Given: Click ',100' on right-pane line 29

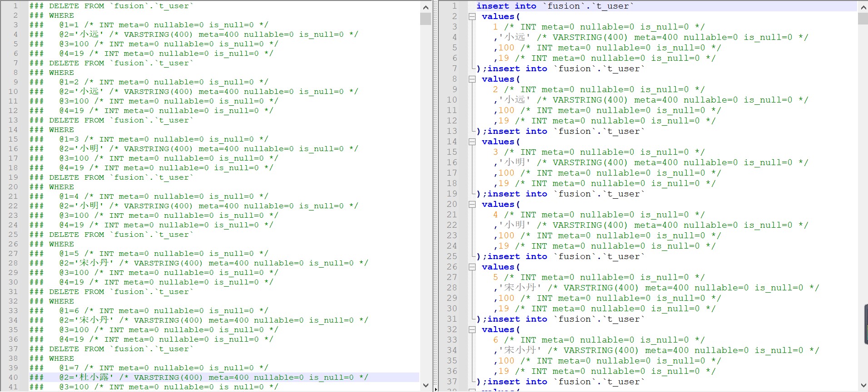Looking at the screenshot, I should coord(504,298).
